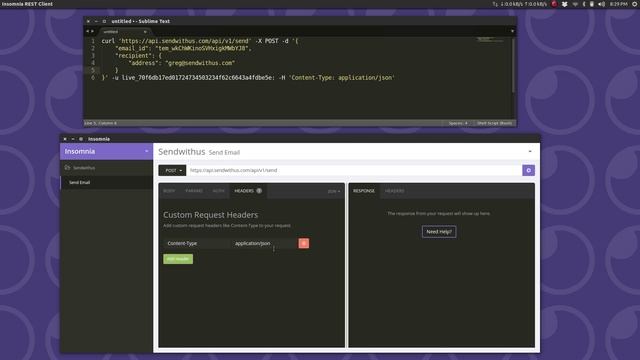Open the Shell Script syntax selector in Sublime

coord(494,123)
